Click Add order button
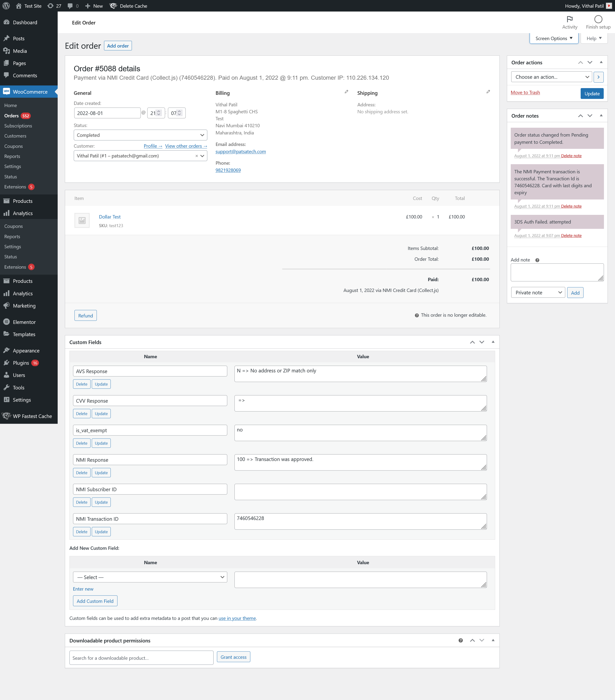 point(118,46)
